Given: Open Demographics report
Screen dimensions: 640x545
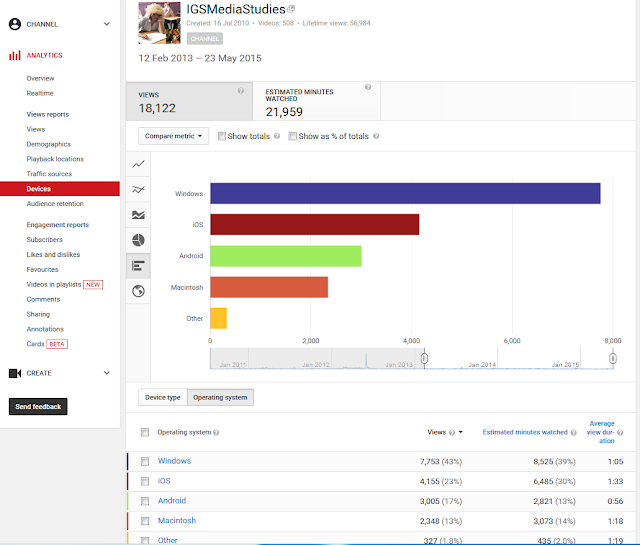Looking at the screenshot, I should click(x=49, y=144).
